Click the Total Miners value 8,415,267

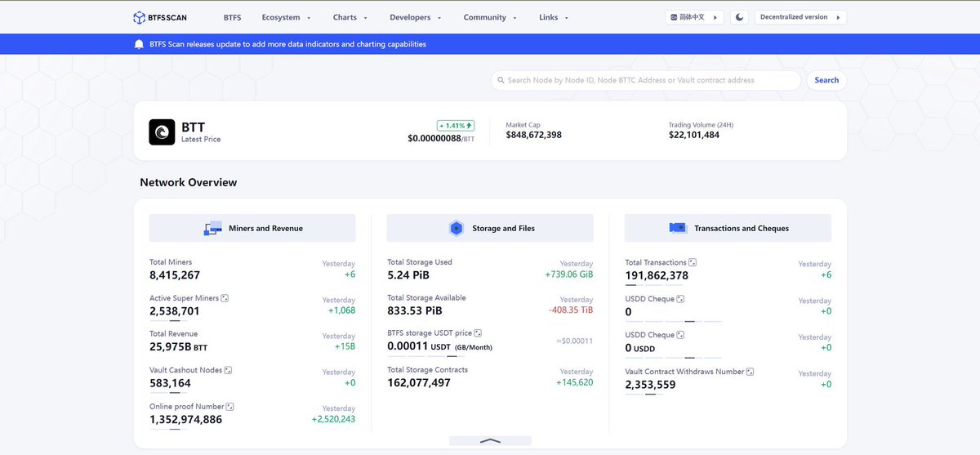click(x=175, y=275)
